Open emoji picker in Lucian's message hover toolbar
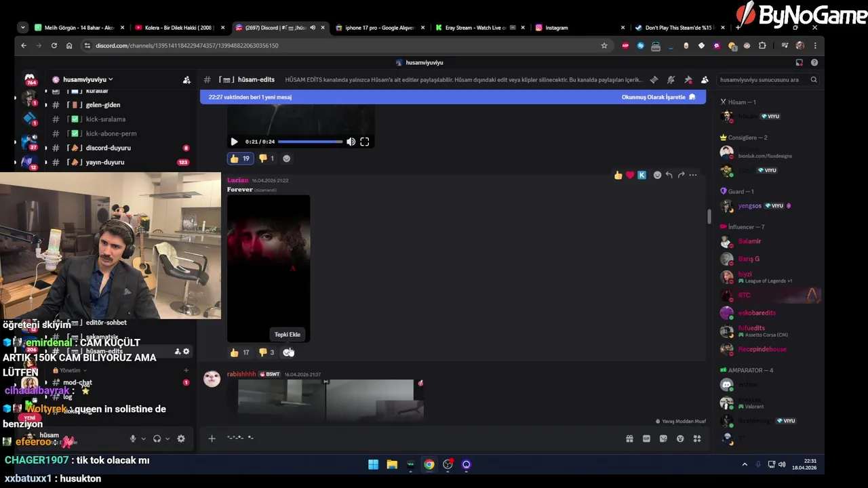This screenshot has height=488, width=868. pos(657,176)
